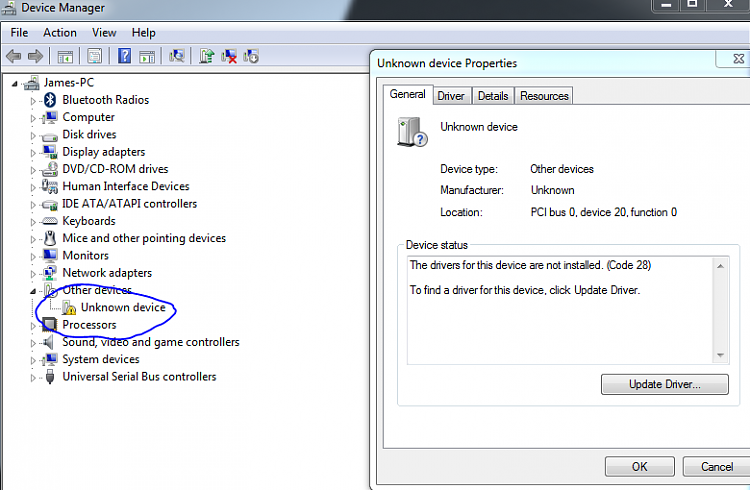This screenshot has width=750, height=490.
Task: Click Device status scrollbar up arrow
Action: [x=720, y=266]
